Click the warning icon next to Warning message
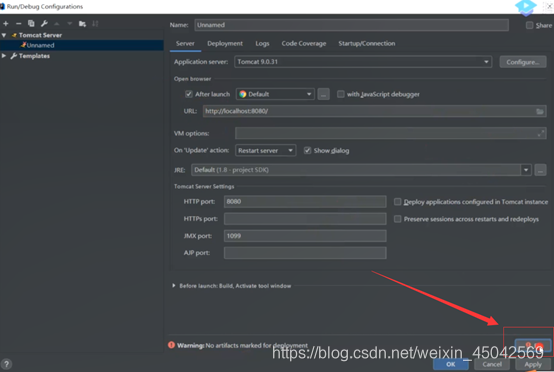Screen dimensions: 554x372 pyautogui.click(x=171, y=345)
